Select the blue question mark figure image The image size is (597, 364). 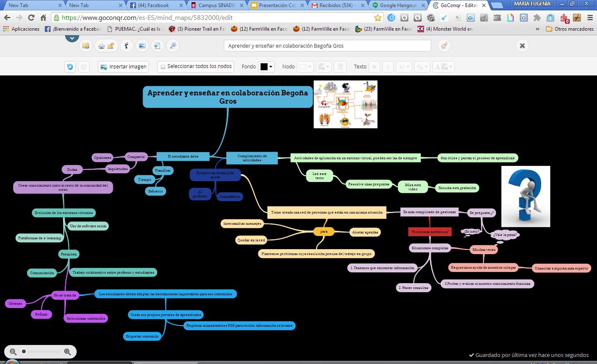526,197
